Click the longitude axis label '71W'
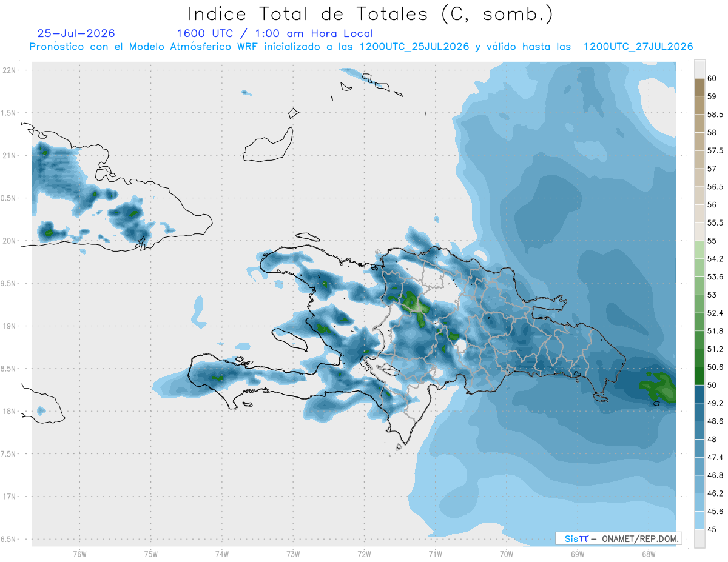Screen dimensions: 728x562 click(435, 554)
